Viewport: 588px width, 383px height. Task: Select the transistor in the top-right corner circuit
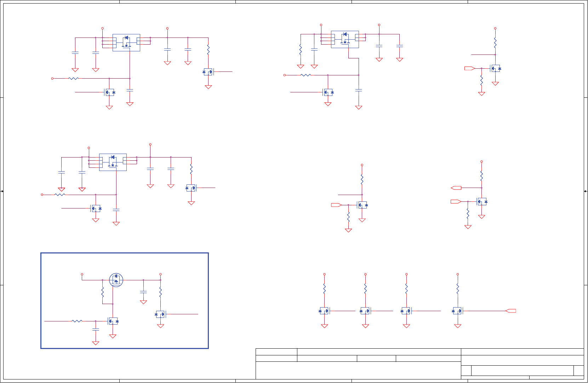[496, 68]
